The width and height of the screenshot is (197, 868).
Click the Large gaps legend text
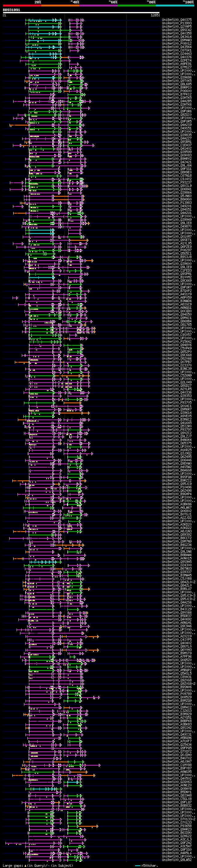pos(38,865)
